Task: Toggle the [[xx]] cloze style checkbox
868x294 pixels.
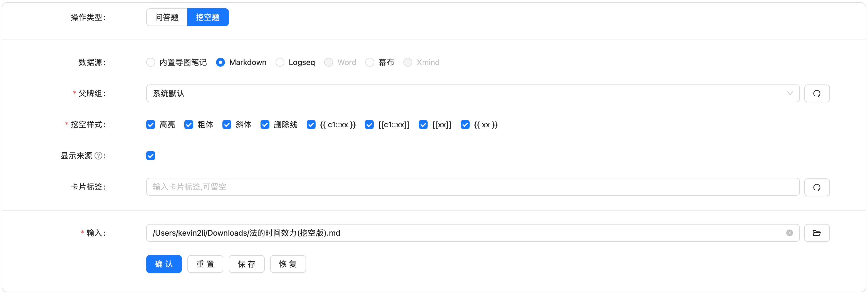Action: (423, 124)
